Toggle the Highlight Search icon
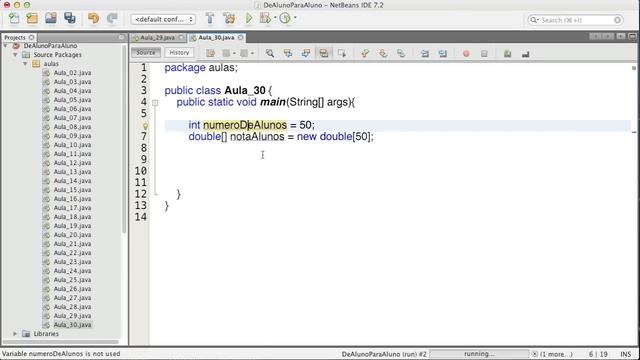 coord(324,53)
